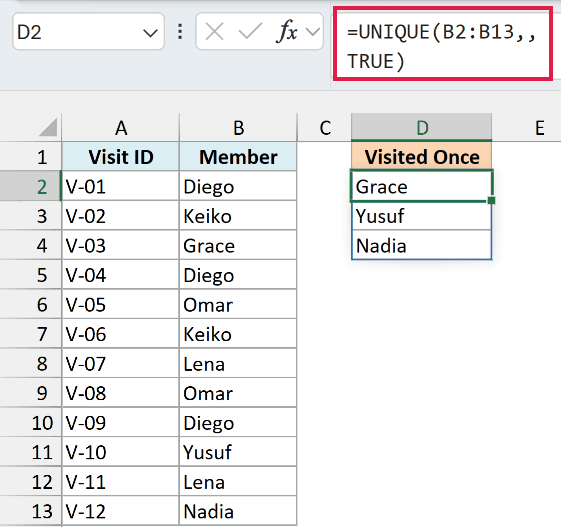The image size is (561, 527).
Task: Cancel the formula entry with X icon
Action: coord(215,31)
